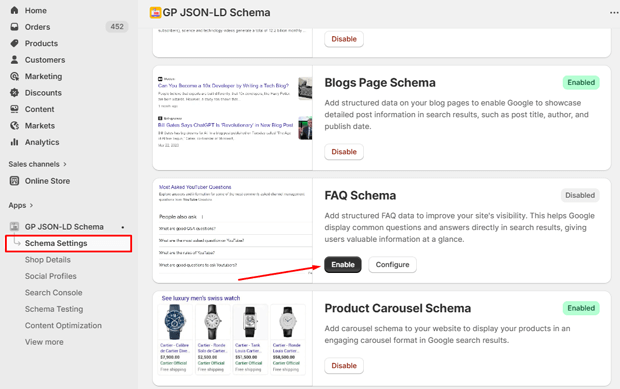The width and height of the screenshot is (620, 389).
Task: Open Shop Details submenu item
Action: (x=48, y=260)
